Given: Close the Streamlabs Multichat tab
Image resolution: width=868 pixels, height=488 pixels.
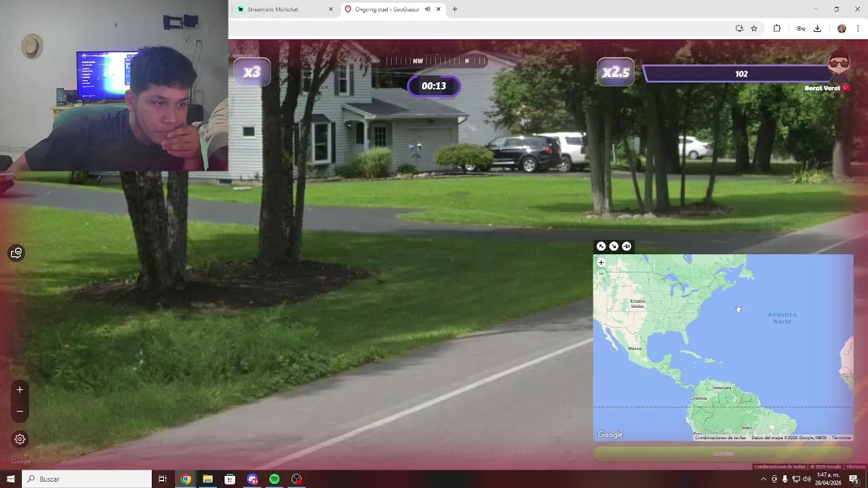Looking at the screenshot, I should pos(331,9).
